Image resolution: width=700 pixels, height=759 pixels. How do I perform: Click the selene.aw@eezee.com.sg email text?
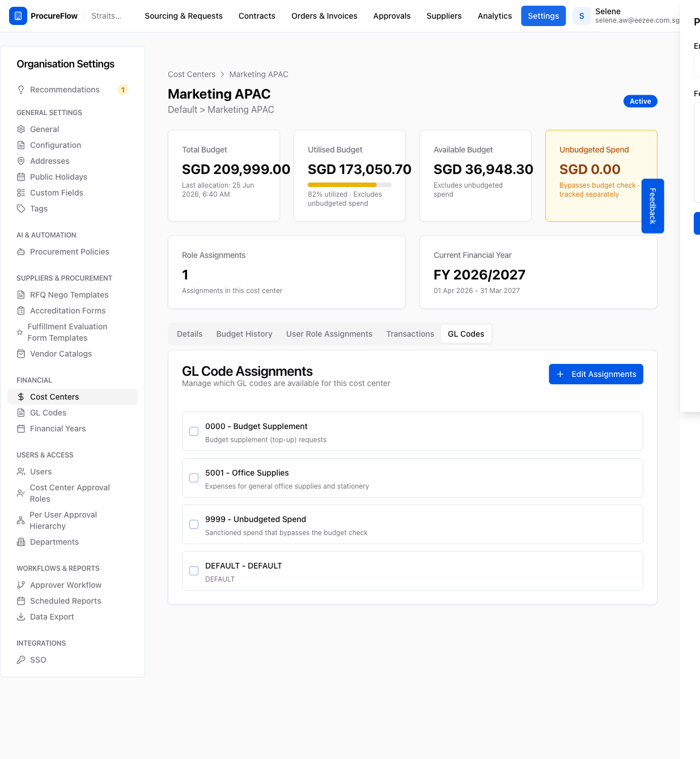tap(637, 20)
